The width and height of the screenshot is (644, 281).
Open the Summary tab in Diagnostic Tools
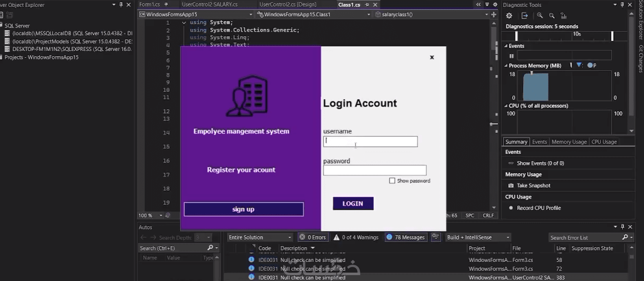click(516, 142)
